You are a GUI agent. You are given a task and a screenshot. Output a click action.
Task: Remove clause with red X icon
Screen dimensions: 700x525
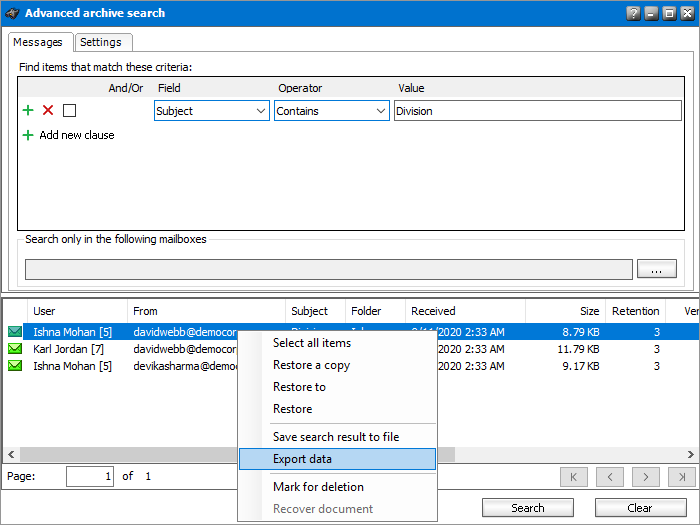tap(48, 111)
